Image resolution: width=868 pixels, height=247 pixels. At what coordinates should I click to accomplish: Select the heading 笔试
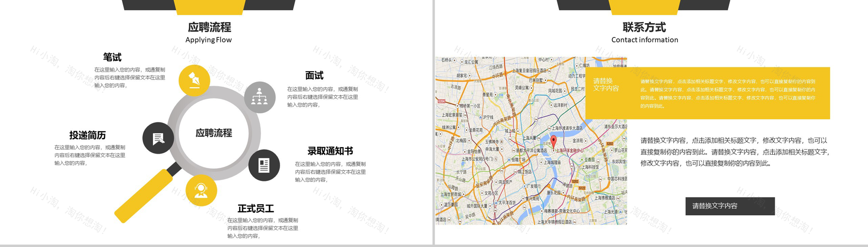pyautogui.click(x=112, y=57)
